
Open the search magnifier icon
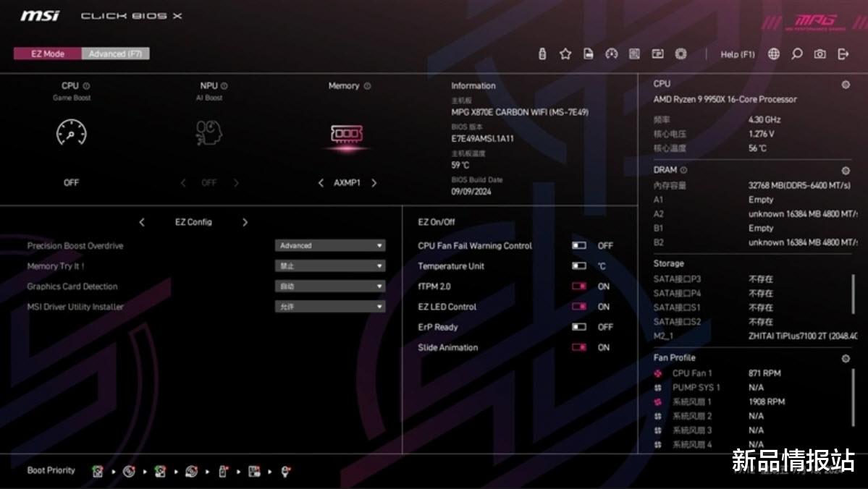pos(796,54)
